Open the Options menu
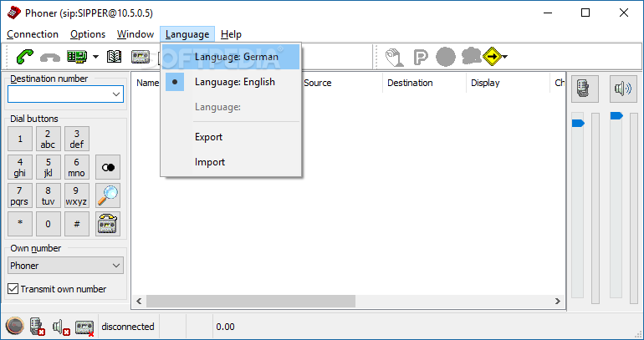Image resolution: width=644 pixels, height=340 pixels. pos(88,34)
